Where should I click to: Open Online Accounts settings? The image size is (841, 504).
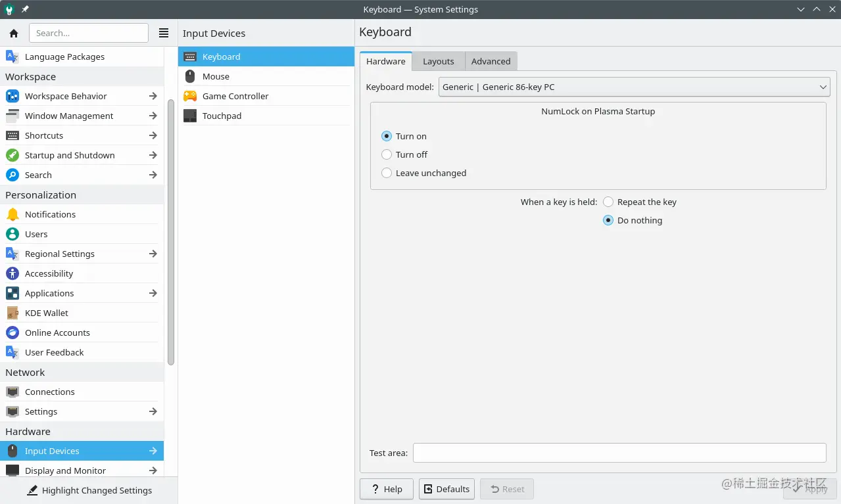click(82, 332)
